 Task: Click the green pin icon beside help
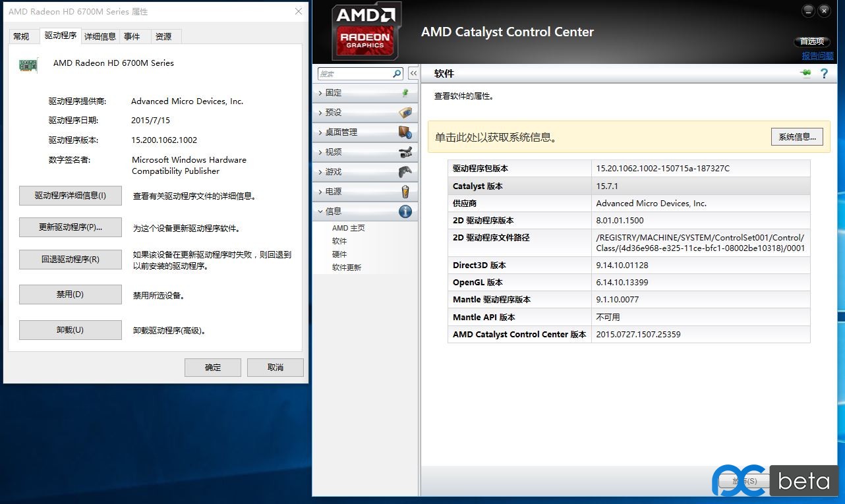[x=805, y=74]
